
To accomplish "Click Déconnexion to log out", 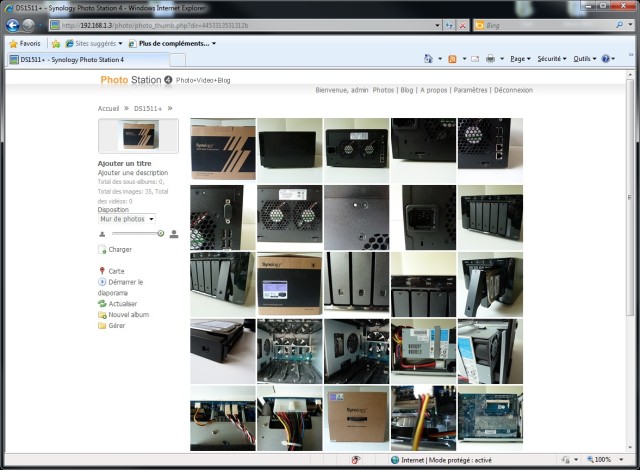I will click(513, 90).
